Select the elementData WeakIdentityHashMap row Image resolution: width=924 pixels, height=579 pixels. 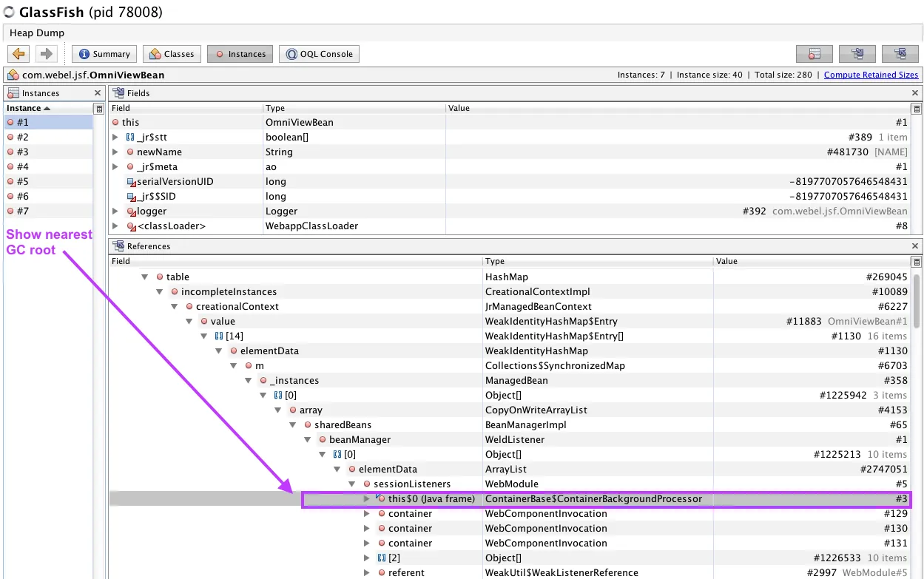point(510,351)
